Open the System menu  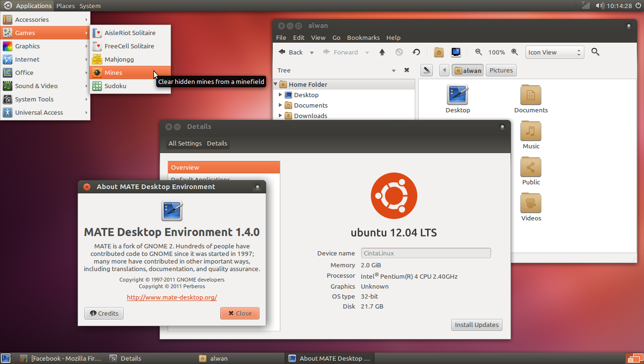pyautogui.click(x=90, y=6)
